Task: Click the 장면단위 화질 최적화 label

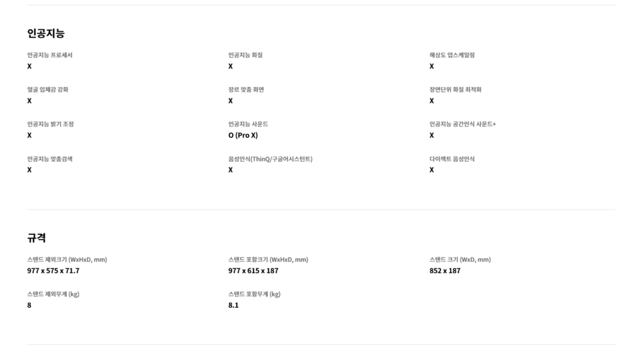Action: coord(455,89)
